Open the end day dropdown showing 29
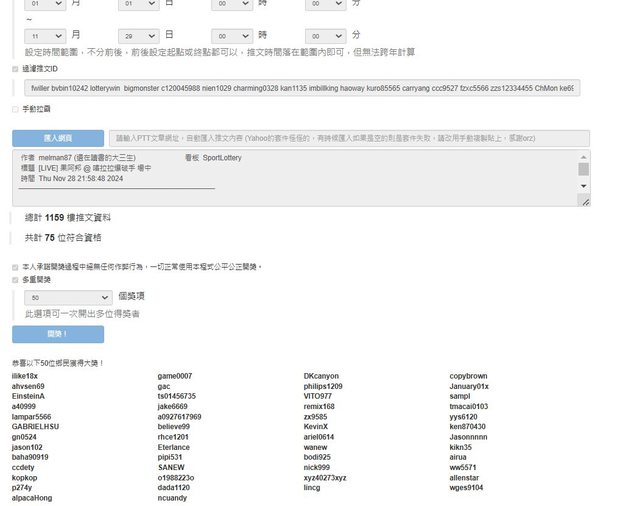 tap(138, 35)
